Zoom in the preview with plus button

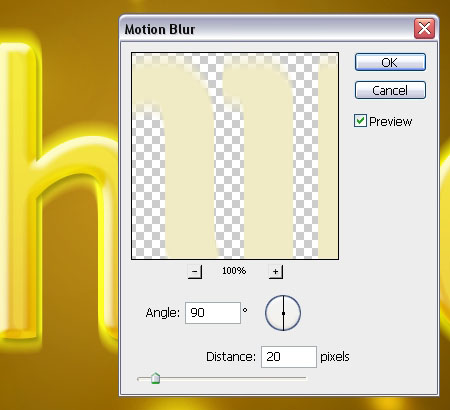[276, 272]
